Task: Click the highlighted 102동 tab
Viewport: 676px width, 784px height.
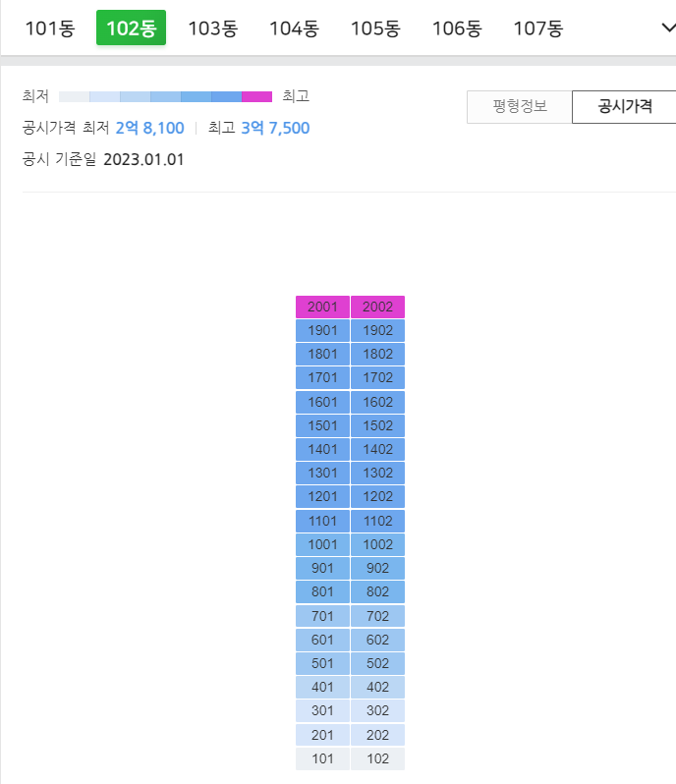Action: 131,28
